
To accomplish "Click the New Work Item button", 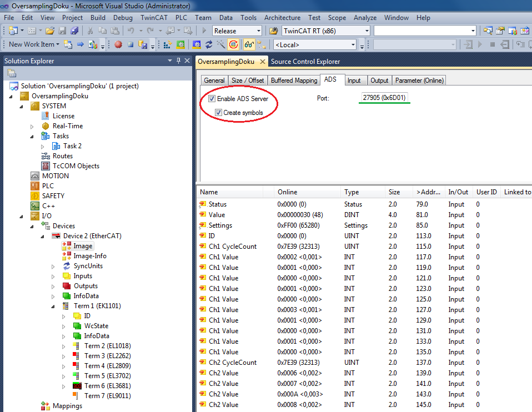I will (32, 44).
